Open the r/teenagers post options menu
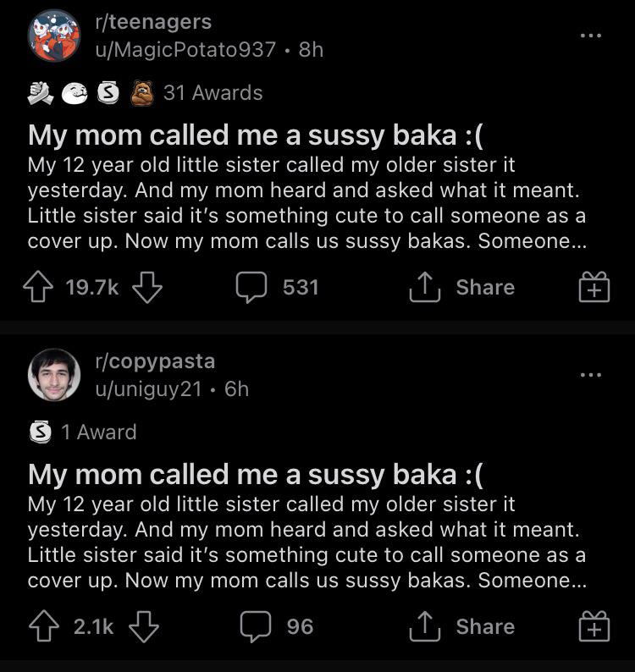The height and width of the screenshot is (672, 635). point(590,36)
